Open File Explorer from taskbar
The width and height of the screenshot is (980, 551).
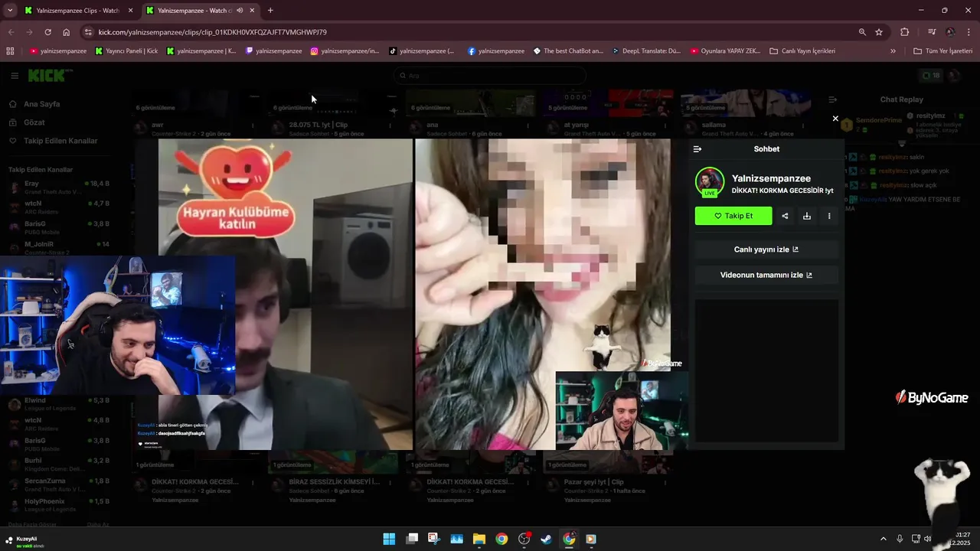[479, 539]
